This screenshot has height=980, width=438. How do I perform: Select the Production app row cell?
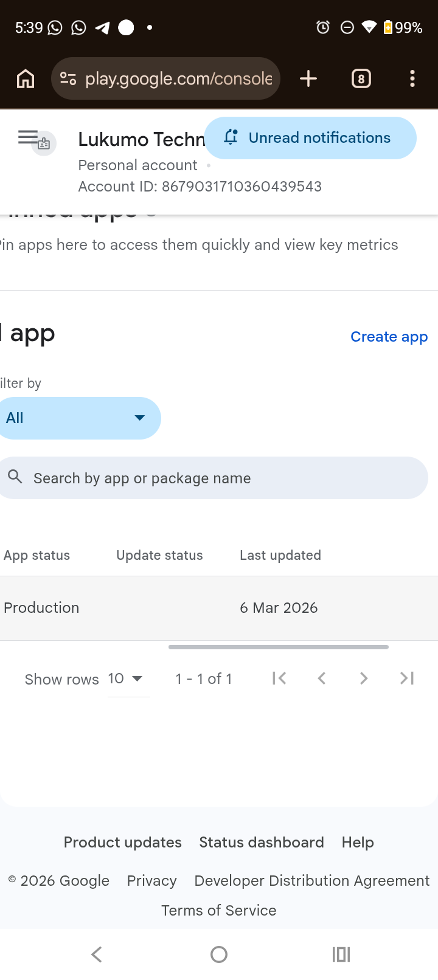pos(41,608)
